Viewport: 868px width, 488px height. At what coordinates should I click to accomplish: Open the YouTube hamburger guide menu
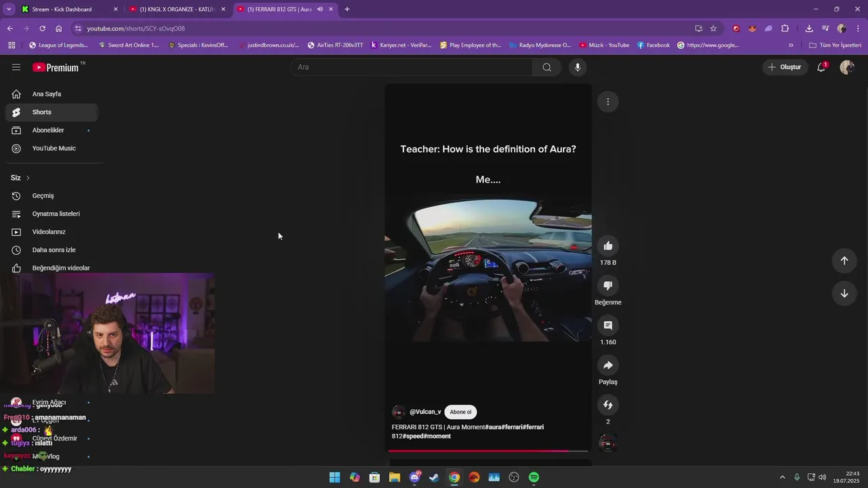[x=16, y=67]
